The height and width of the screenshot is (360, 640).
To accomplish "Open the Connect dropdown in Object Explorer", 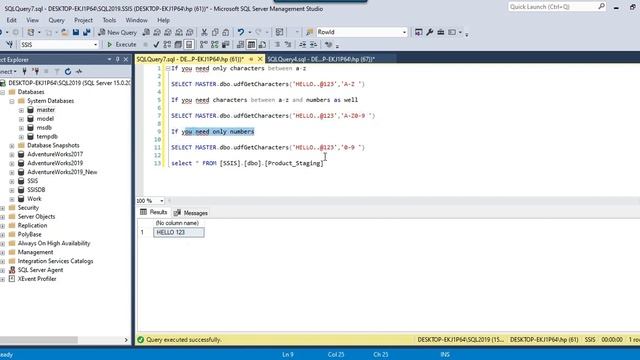I will click(x=8, y=71).
